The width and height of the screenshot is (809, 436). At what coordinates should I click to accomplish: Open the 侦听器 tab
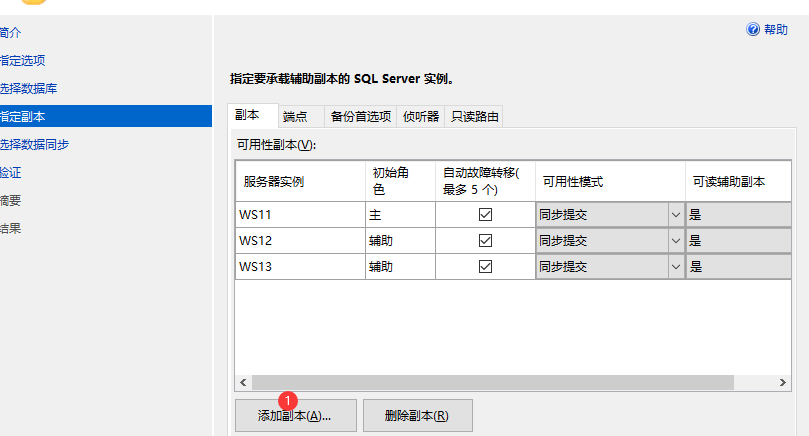pyautogui.click(x=420, y=117)
